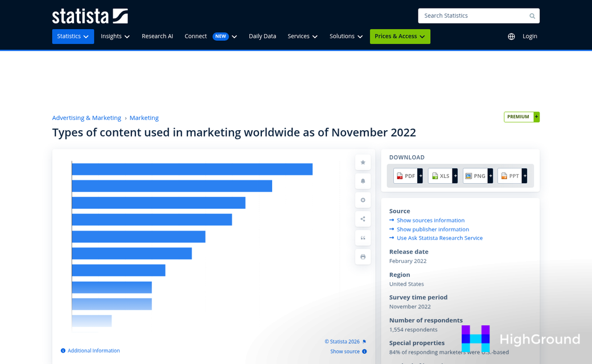Screen dimensions: 592x364
Task: Click the Search Statistics input field
Action: point(472,15)
